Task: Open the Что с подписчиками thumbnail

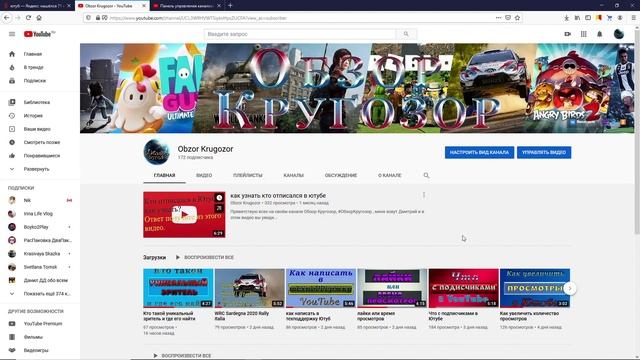Action: [x=463, y=288]
